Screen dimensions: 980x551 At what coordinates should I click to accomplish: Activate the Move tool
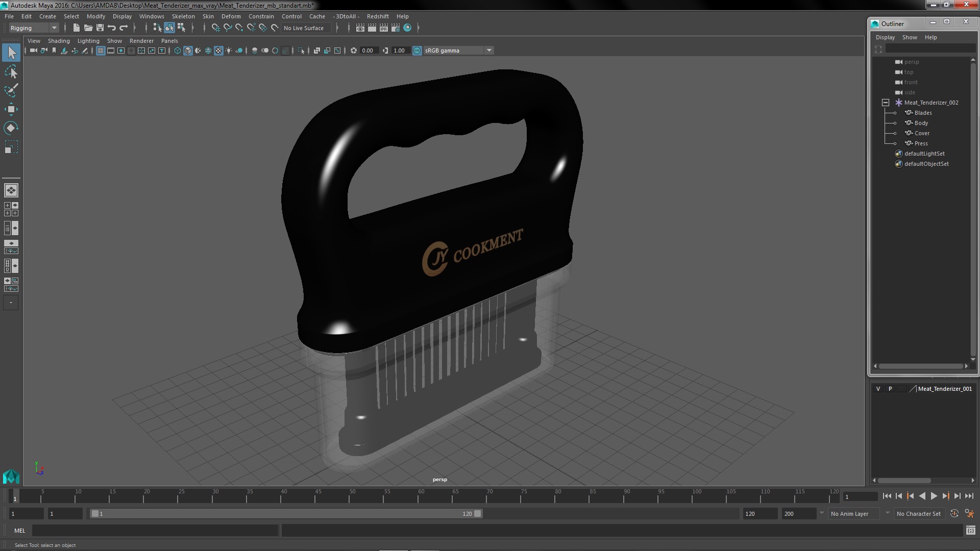pos(11,109)
